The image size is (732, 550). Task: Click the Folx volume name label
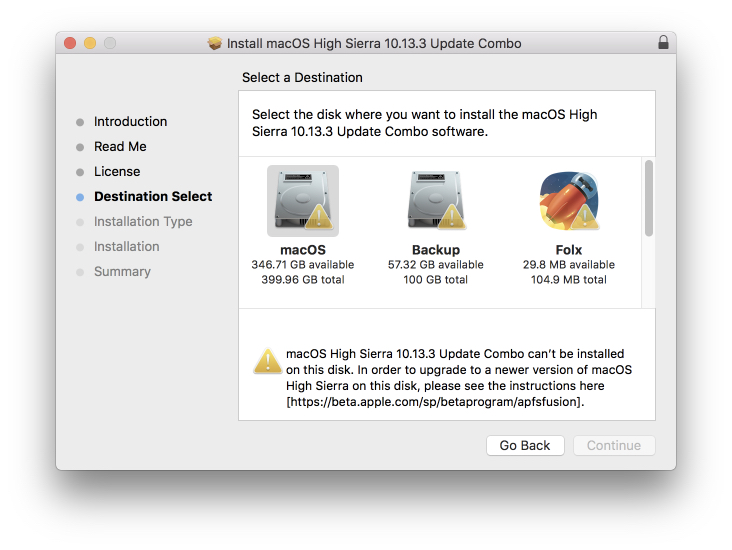pos(569,250)
